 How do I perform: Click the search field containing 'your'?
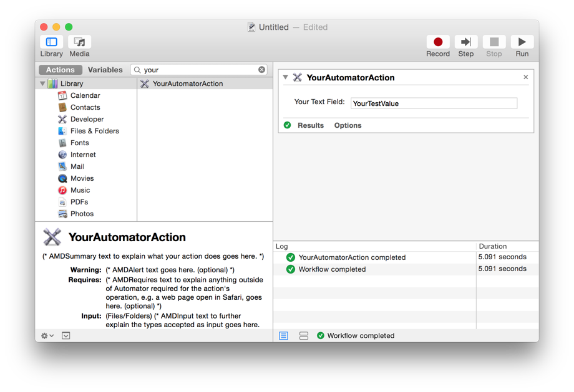(x=199, y=70)
